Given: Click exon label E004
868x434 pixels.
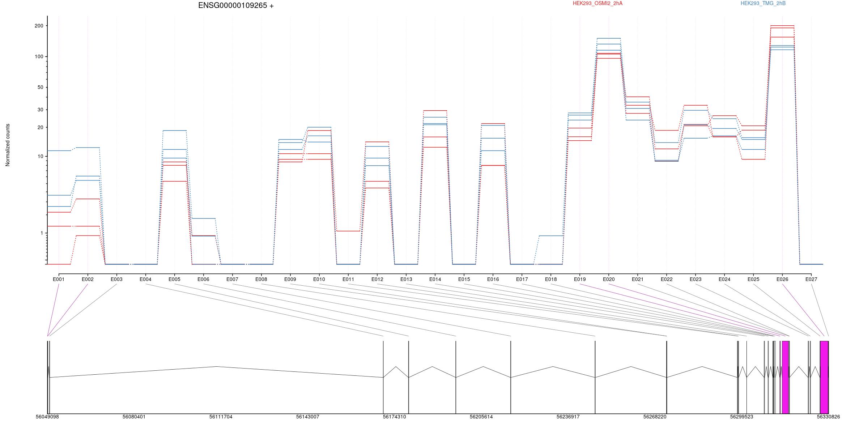Looking at the screenshot, I should coord(145,279).
